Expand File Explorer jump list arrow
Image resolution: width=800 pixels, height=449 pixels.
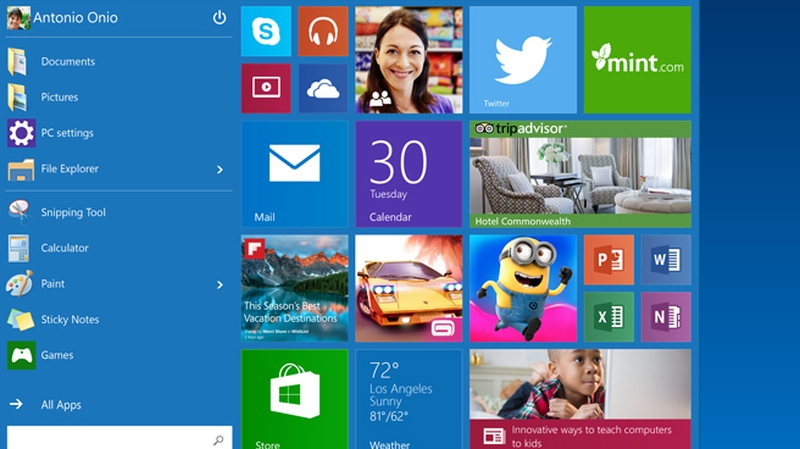tap(220, 169)
